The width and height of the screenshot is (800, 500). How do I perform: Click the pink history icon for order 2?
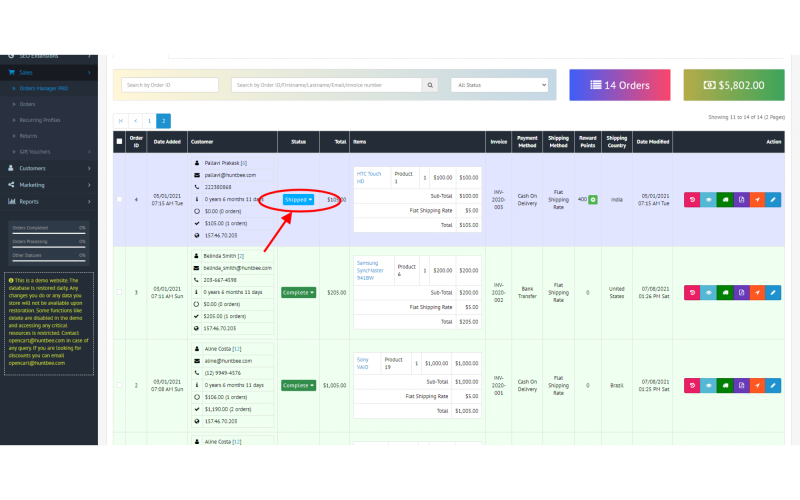(x=692, y=385)
